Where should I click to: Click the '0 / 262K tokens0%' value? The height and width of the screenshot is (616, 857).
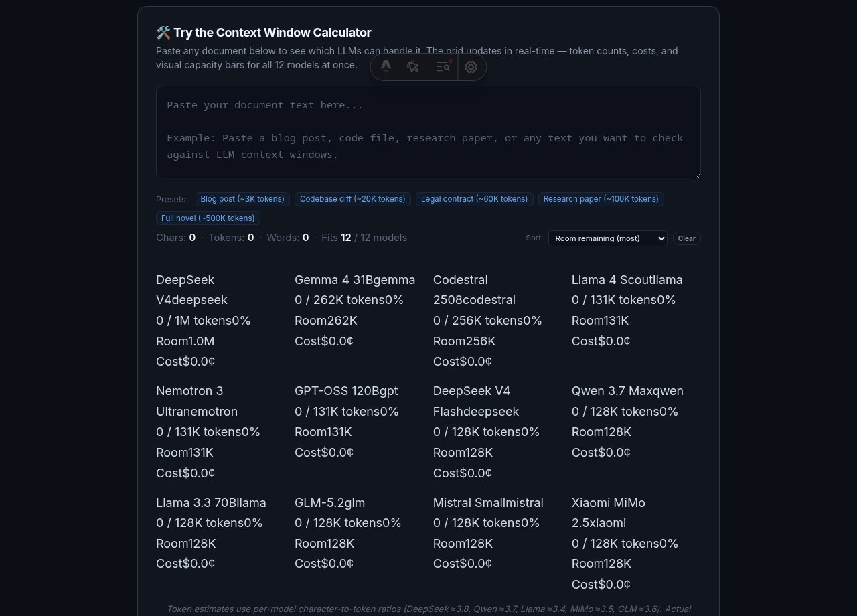point(349,300)
